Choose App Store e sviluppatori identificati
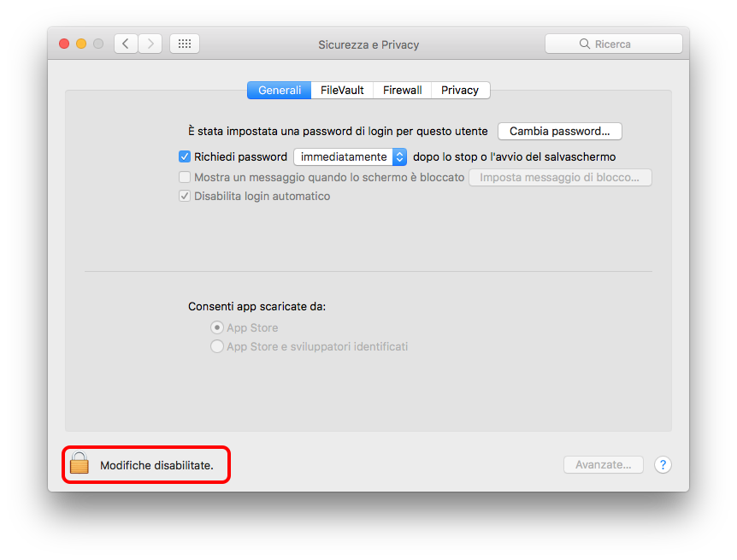Image resolution: width=737 pixels, height=560 pixels. (x=217, y=347)
